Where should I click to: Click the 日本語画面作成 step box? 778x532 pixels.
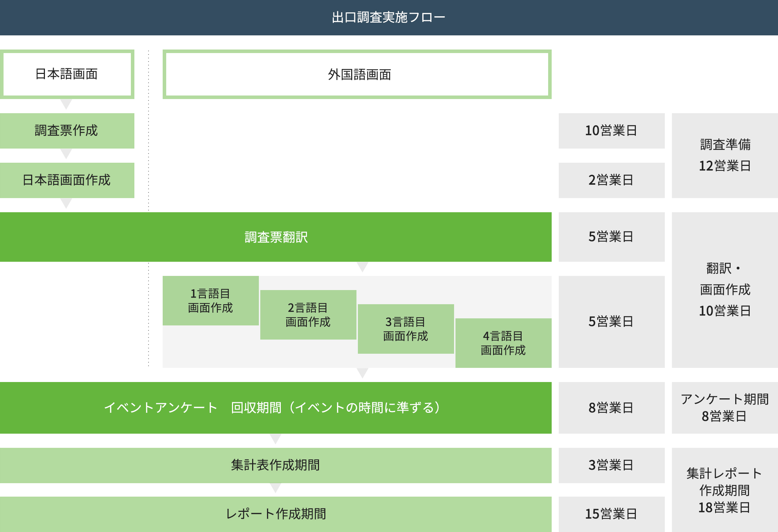tap(67, 180)
